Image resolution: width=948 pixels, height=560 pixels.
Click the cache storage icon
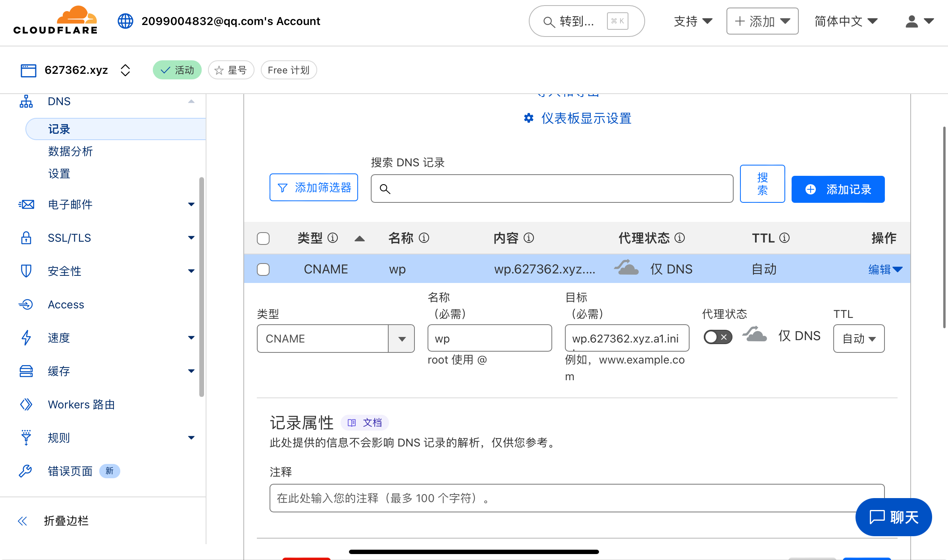tap(26, 371)
